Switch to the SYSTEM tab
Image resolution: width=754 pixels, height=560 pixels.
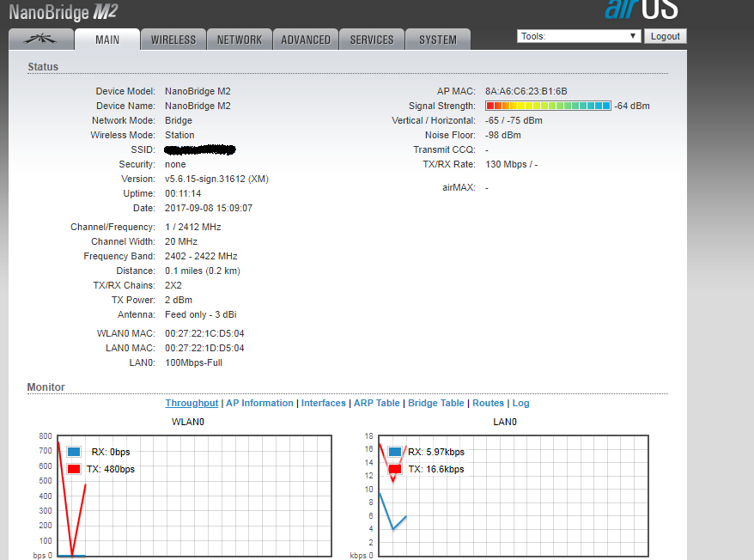click(438, 40)
